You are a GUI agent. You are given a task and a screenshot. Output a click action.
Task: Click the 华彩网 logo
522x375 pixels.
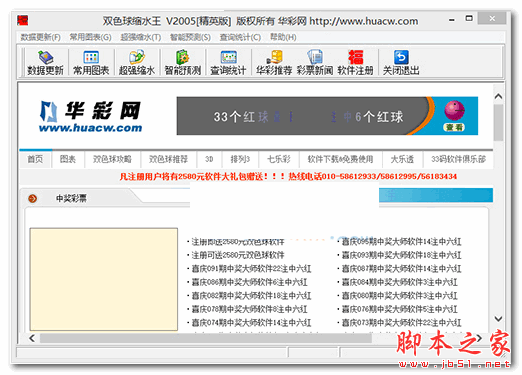coord(91,116)
